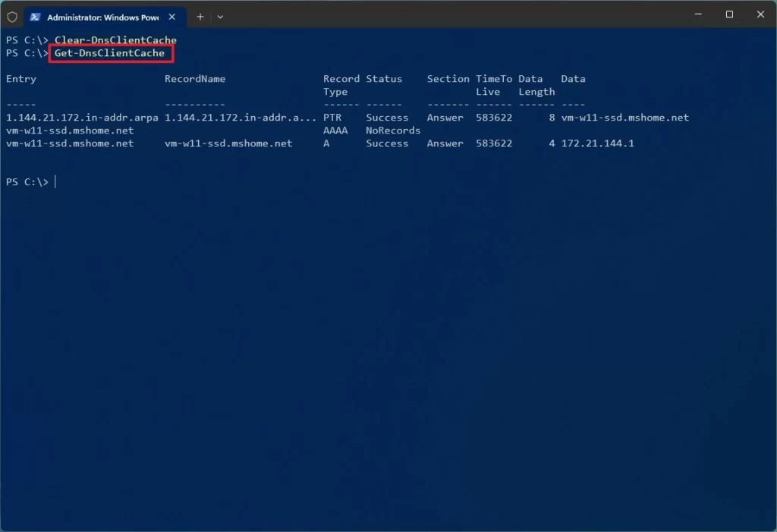777x532 pixels.
Task: Click the Get-DnsClientCache command text
Action: tap(109, 53)
